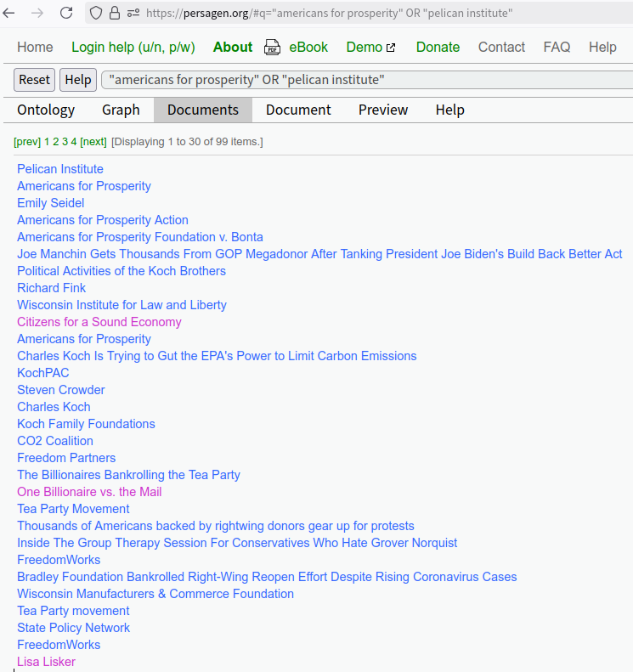
Task: Click the PDF eBook icon
Action: click(272, 47)
